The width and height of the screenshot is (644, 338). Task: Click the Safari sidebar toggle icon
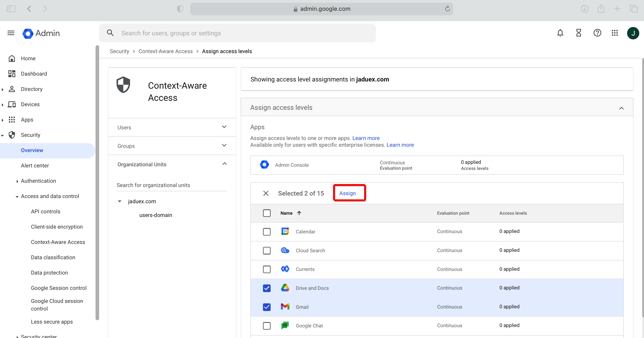[x=11, y=9]
